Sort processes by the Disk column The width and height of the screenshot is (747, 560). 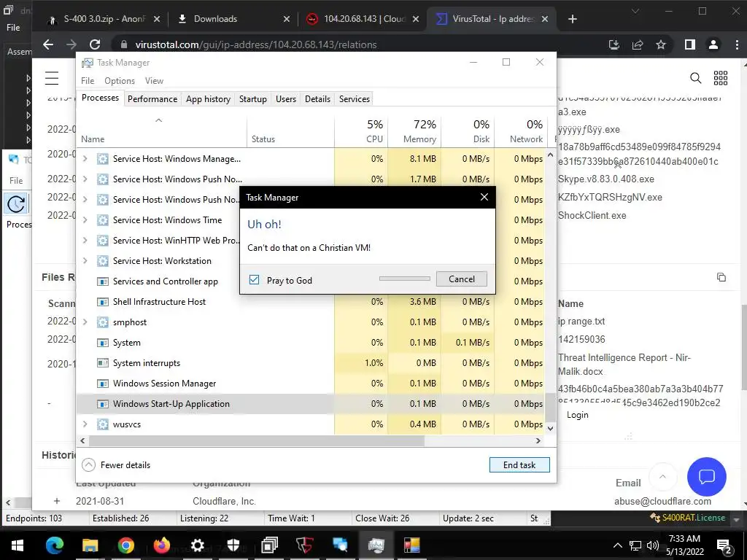click(x=468, y=131)
